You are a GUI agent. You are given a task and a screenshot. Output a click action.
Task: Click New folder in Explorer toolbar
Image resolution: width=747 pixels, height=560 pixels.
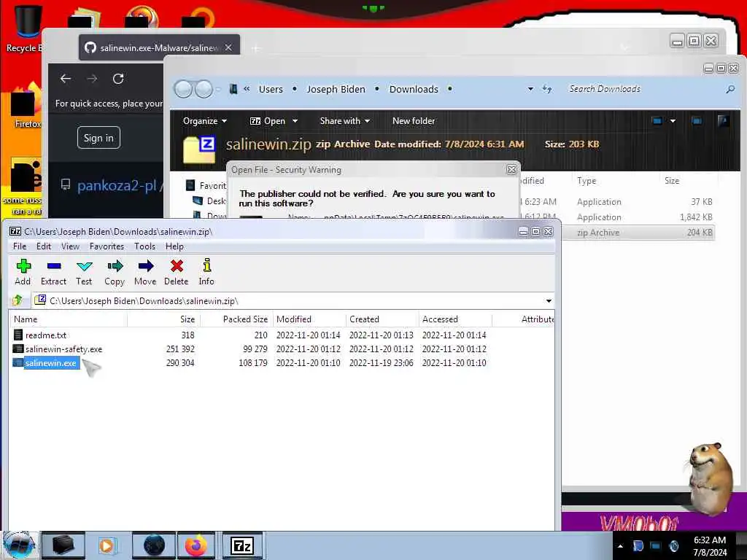coord(414,121)
